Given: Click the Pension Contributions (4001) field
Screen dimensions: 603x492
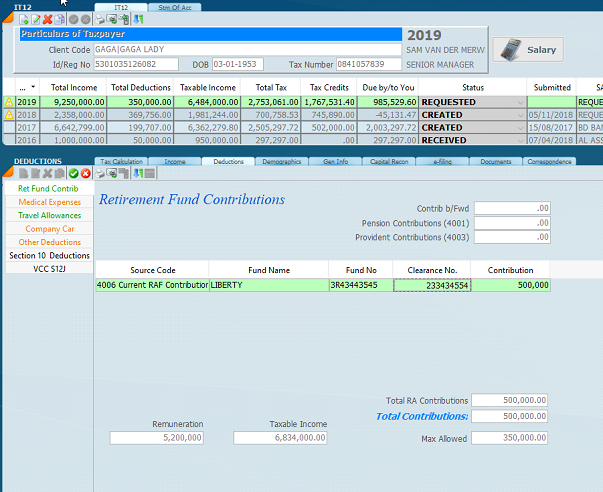Looking at the screenshot, I should point(511,223).
